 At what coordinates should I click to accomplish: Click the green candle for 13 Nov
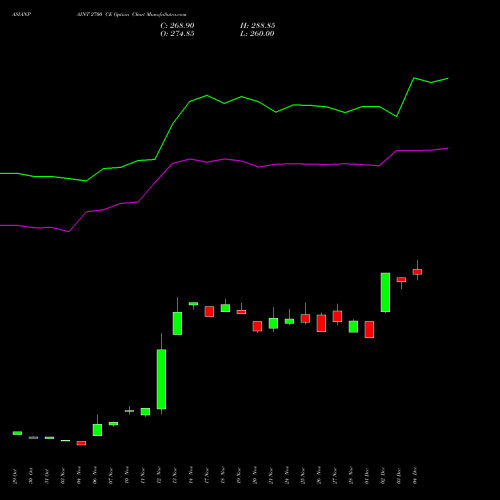[177, 323]
